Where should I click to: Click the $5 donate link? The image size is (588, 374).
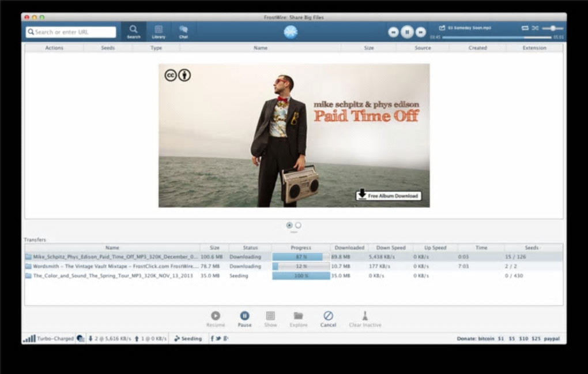click(511, 338)
